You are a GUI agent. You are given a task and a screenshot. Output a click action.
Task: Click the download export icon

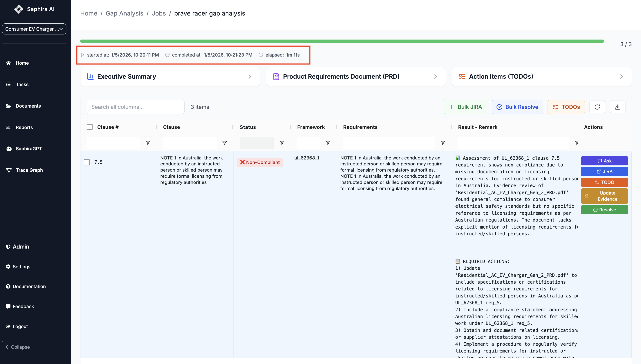click(x=617, y=107)
